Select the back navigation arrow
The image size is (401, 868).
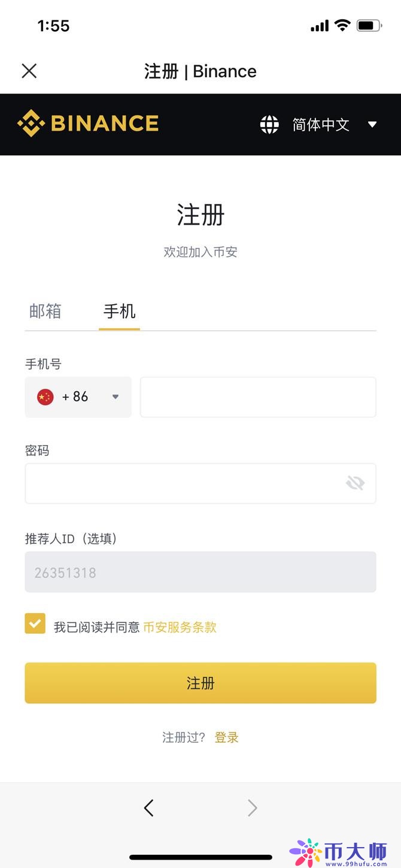149,807
